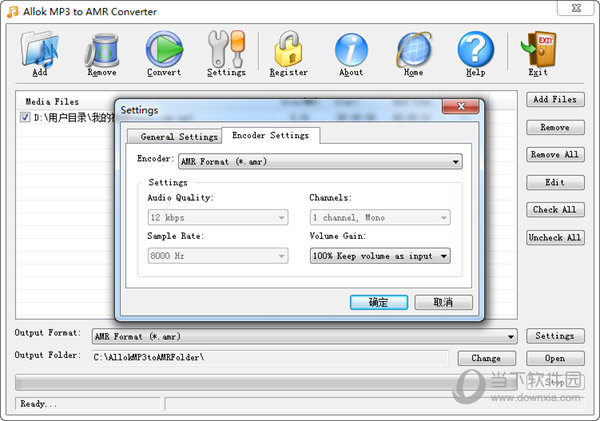Image resolution: width=600 pixels, height=421 pixels.
Task: Click the conversion progress bar
Action: pyautogui.click(x=266, y=382)
